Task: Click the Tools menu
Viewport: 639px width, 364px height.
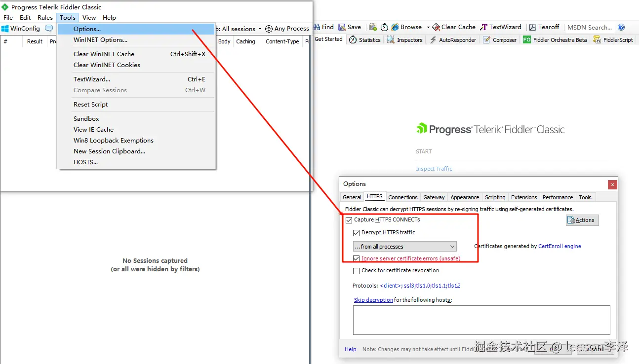Action: click(68, 17)
